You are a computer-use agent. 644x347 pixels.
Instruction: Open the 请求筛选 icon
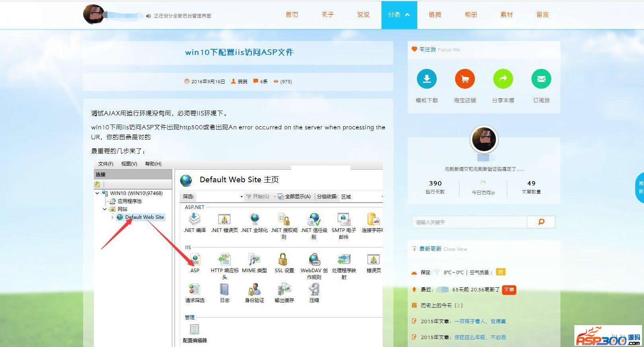point(195,289)
